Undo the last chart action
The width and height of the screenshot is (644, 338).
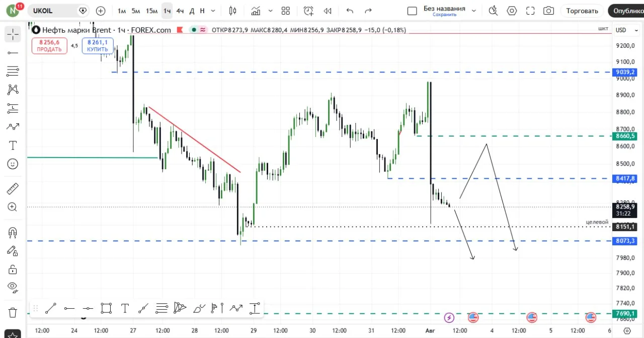350,11
